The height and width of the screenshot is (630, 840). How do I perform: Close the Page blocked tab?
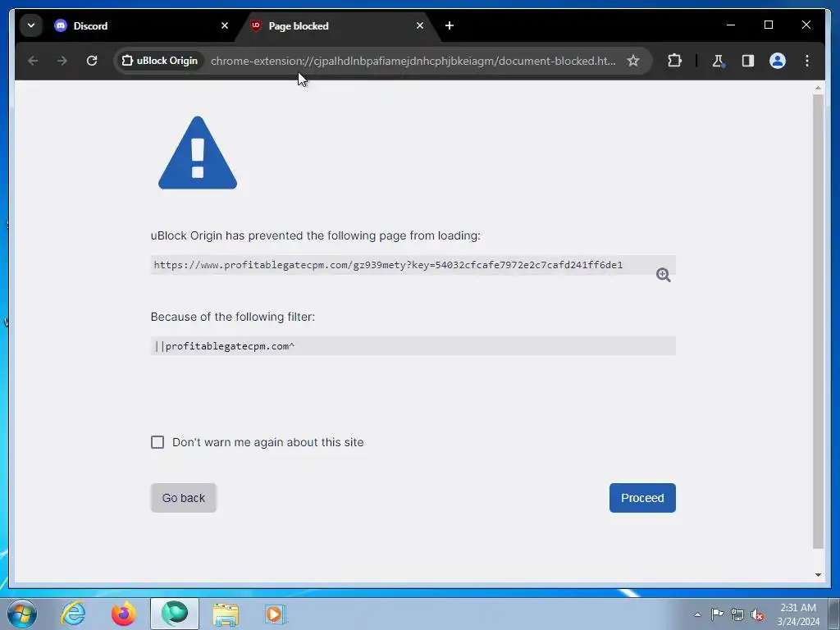tap(420, 25)
